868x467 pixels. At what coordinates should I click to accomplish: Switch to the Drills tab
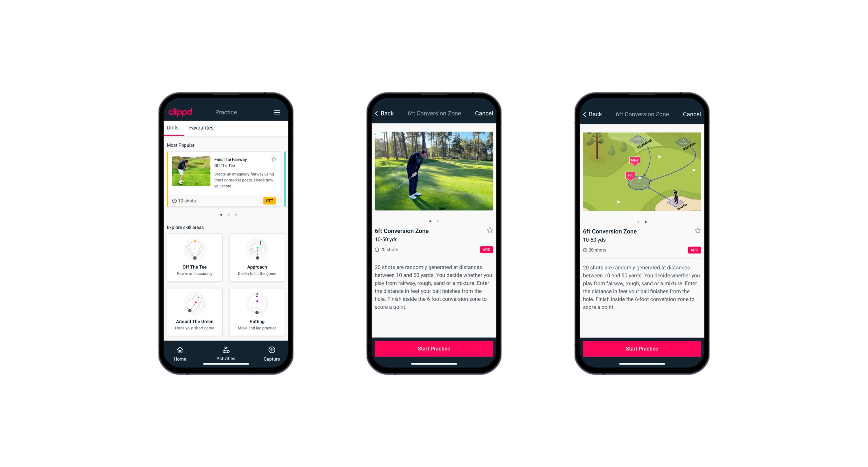(x=174, y=128)
